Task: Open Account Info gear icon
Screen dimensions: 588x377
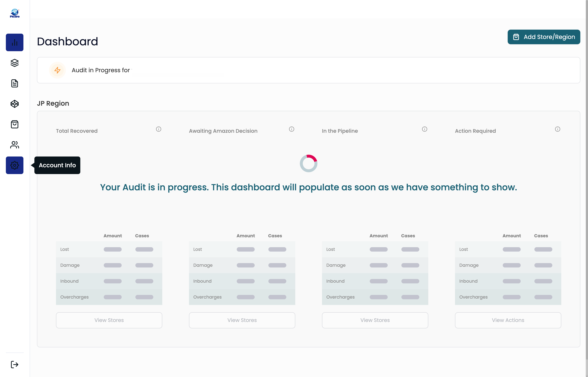Action: 15,165
